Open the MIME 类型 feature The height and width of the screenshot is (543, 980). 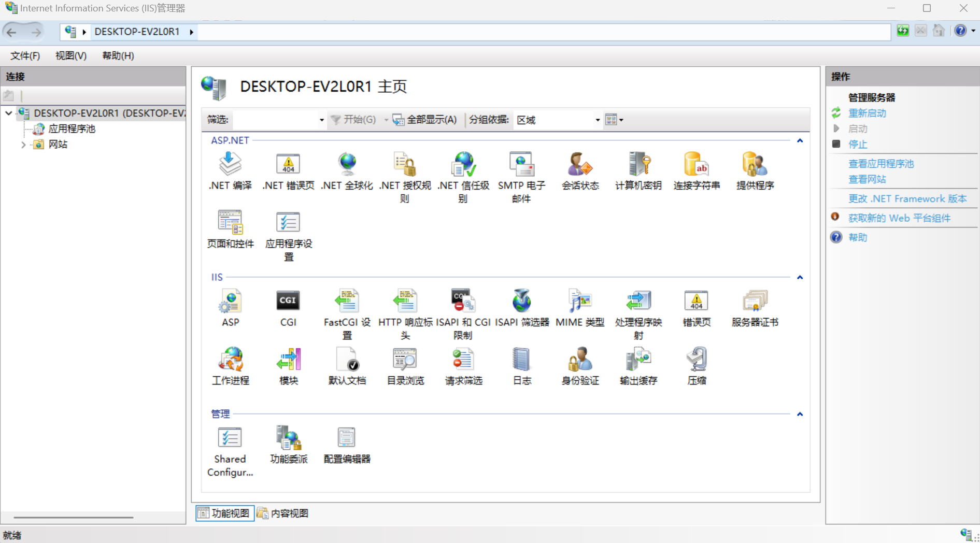580,308
